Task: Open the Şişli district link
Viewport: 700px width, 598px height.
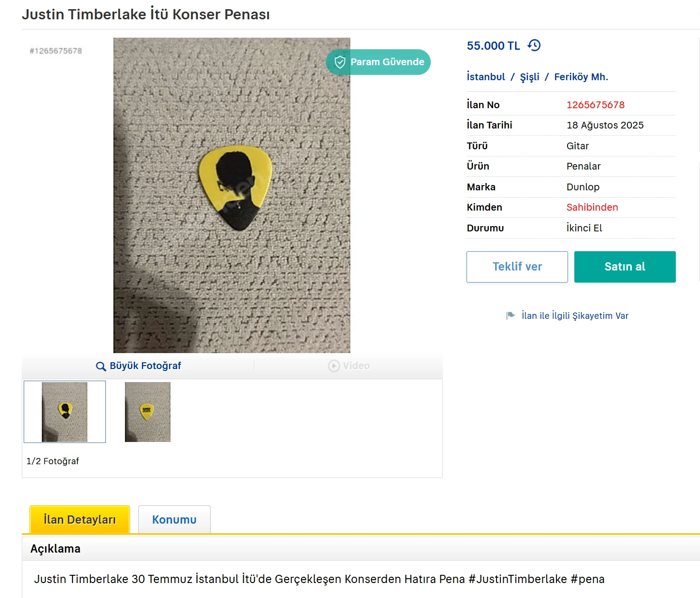Action: [x=529, y=77]
